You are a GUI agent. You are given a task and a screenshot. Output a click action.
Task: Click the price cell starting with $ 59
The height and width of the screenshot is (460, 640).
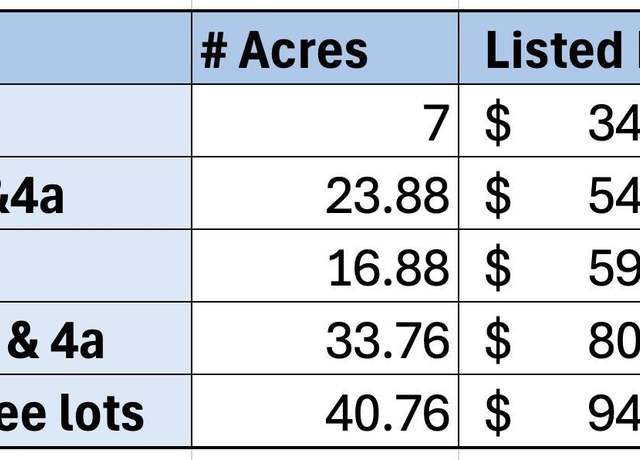pyautogui.click(x=549, y=266)
